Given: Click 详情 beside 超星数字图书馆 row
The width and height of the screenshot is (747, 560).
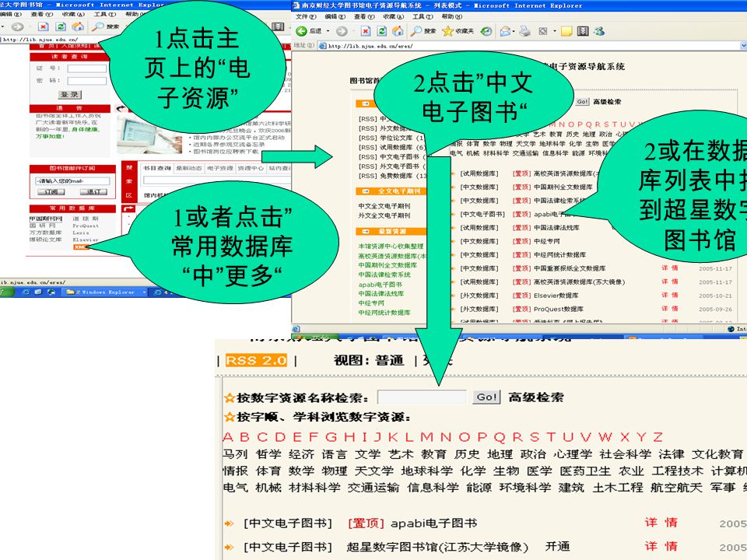Looking at the screenshot, I should click(661, 546).
